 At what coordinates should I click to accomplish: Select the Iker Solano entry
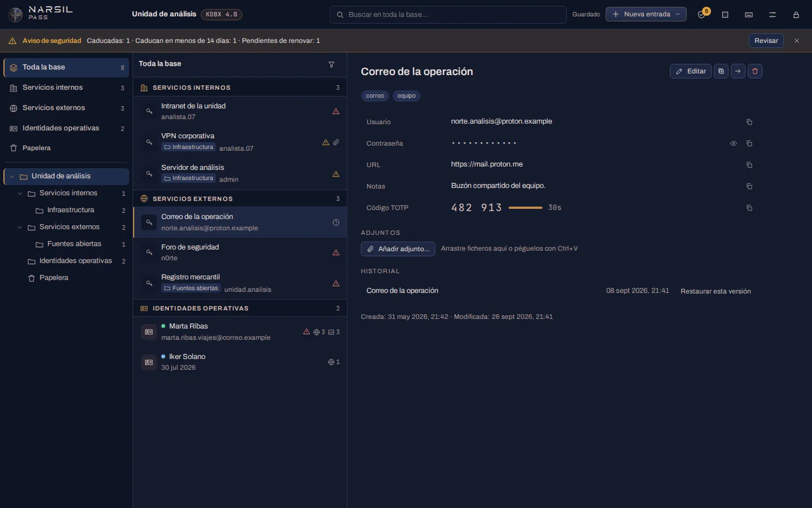point(240,362)
